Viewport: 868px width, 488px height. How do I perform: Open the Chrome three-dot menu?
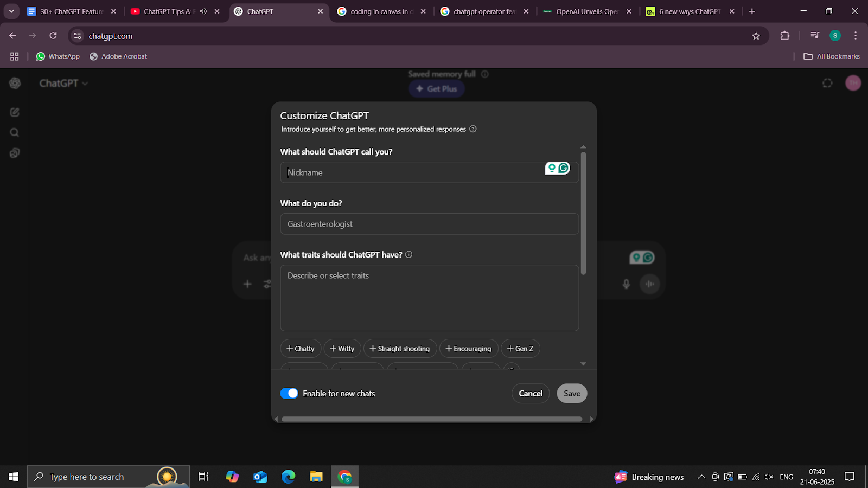pyautogui.click(x=856, y=36)
